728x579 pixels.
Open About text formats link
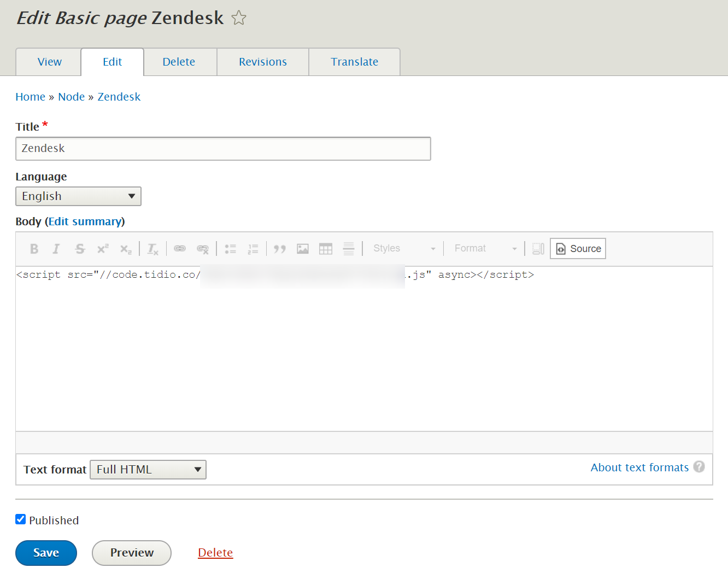[x=639, y=467]
